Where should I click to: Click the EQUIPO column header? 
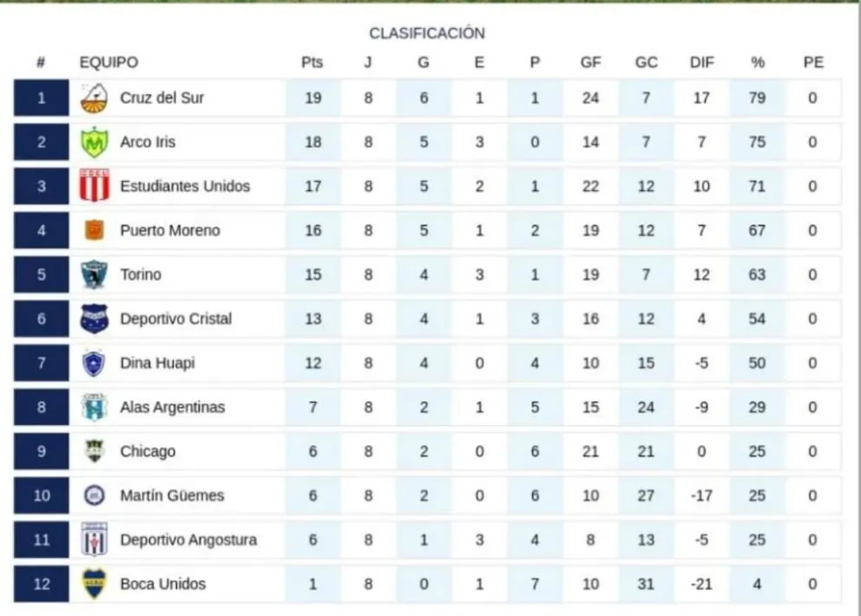pyautogui.click(x=108, y=62)
